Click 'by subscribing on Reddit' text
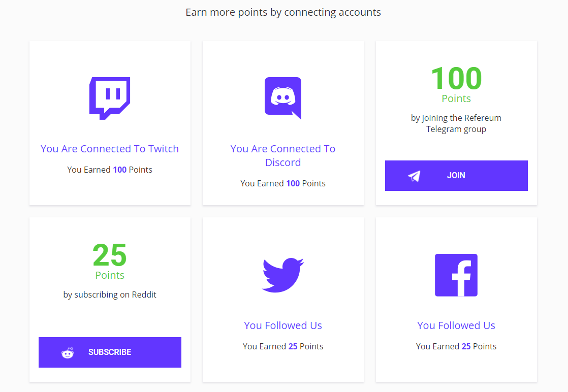The image size is (568, 392). coord(110,295)
